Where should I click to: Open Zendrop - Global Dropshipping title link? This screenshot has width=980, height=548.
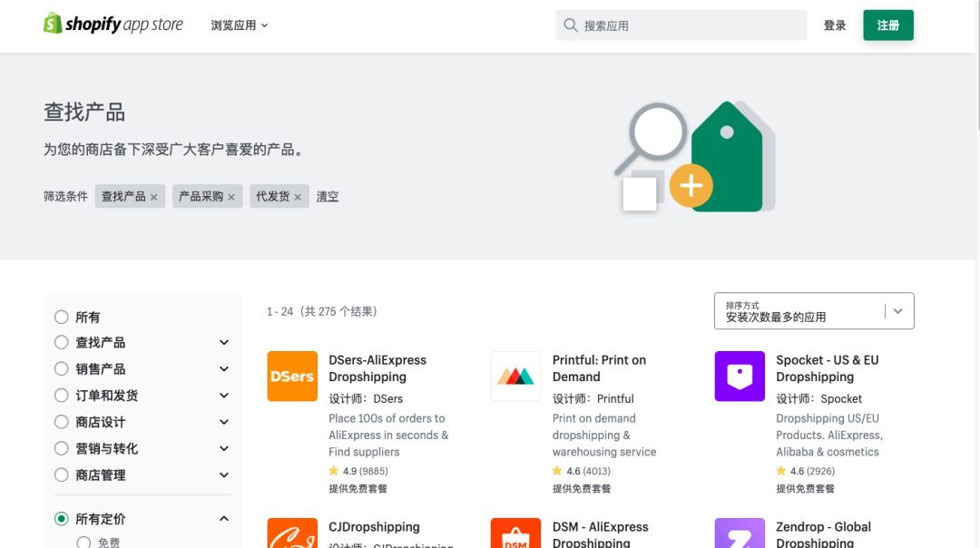click(x=823, y=534)
